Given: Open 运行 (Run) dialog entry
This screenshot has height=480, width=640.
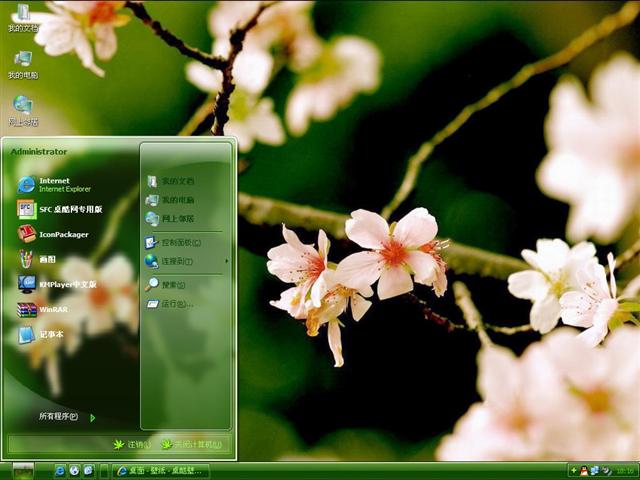Looking at the screenshot, I should tap(169, 304).
